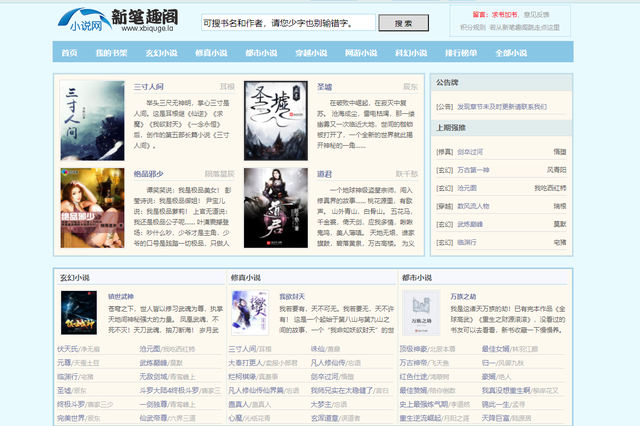
Task: Open the 大奉打更人 novel link
Action: click(x=245, y=363)
